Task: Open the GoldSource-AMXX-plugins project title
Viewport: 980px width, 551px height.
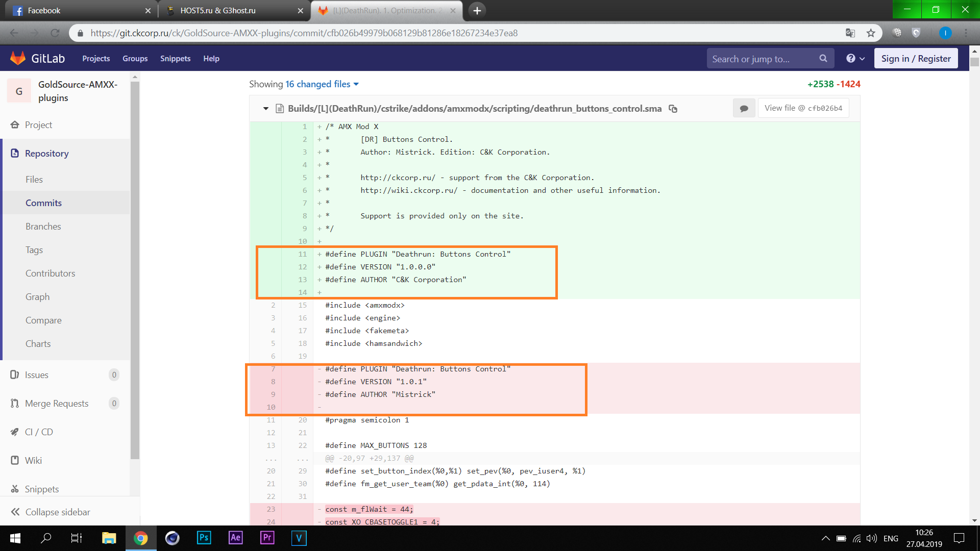Action: pos(78,91)
